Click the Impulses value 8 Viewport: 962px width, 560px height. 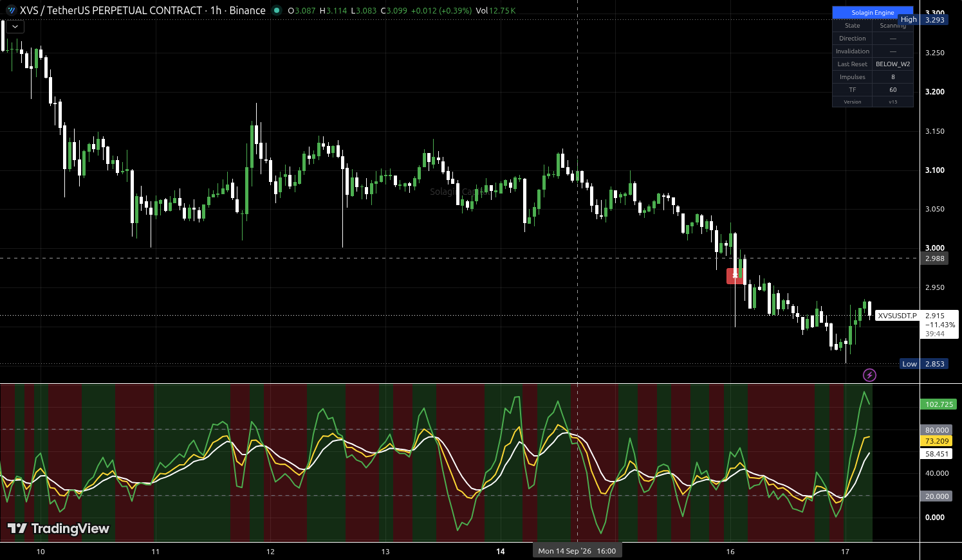(x=893, y=77)
